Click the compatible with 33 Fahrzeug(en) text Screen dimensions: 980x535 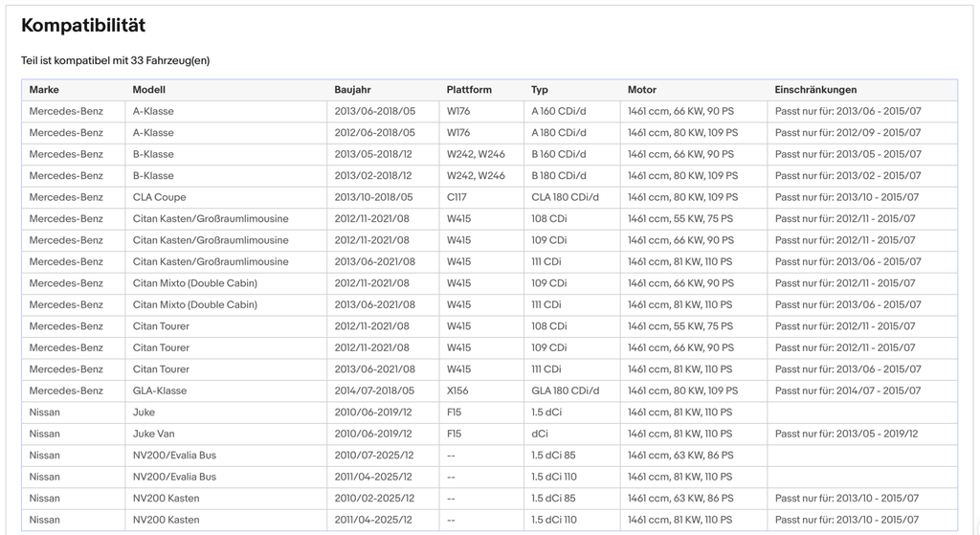[x=115, y=60]
